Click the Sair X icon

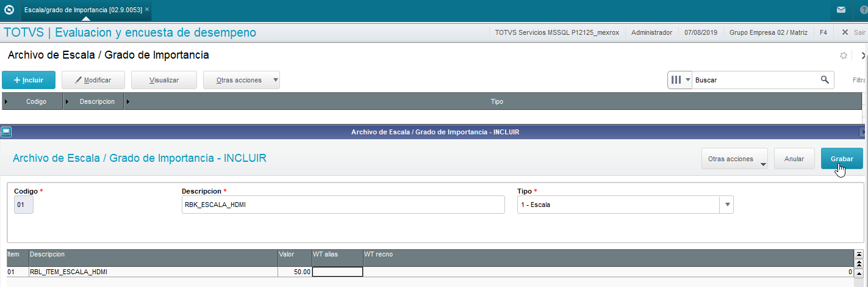point(845,32)
